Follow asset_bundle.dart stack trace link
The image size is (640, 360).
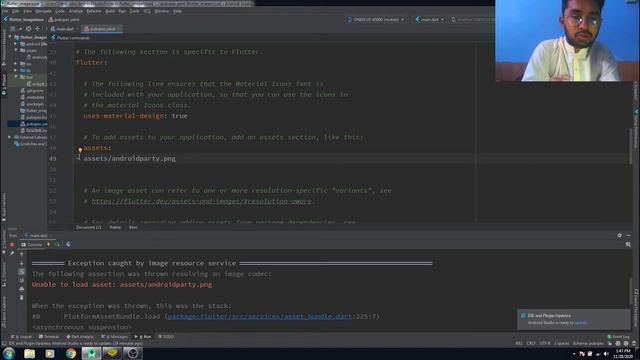[260, 316]
